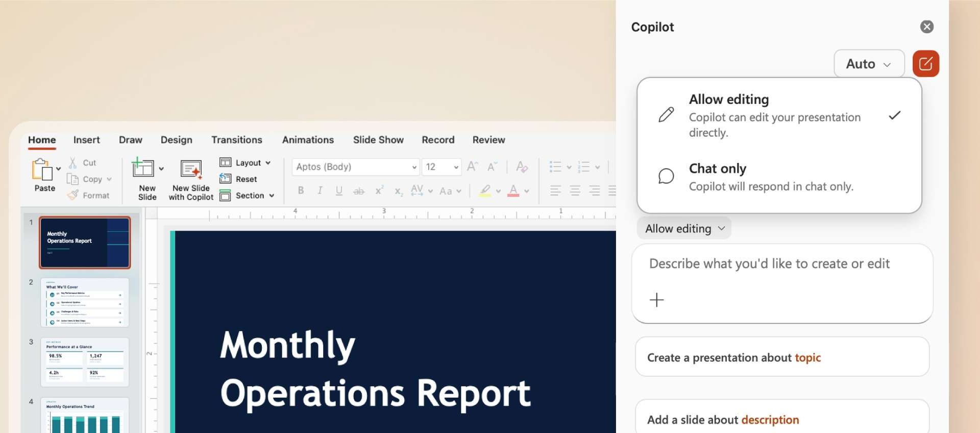Select the Chat only option
The height and width of the screenshot is (433, 980).
779,177
